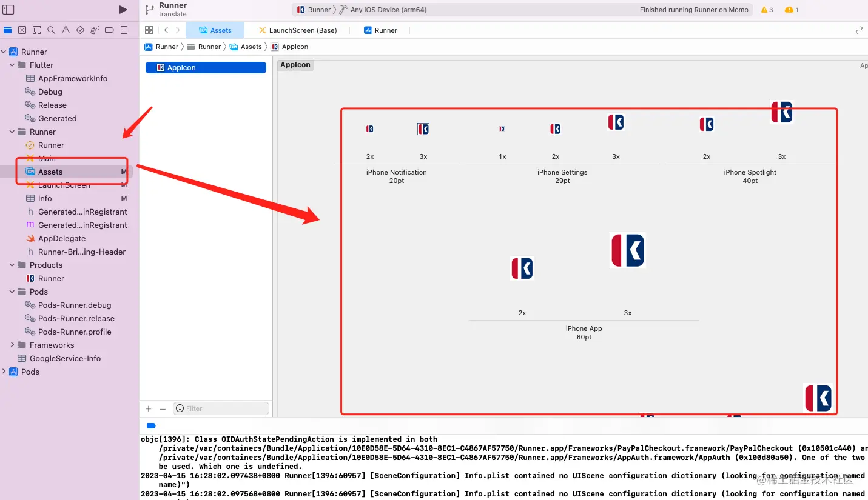The image size is (868, 500).
Task: Toggle the navigator sidebar visibility
Action: pyautogui.click(x=8, y=10)
